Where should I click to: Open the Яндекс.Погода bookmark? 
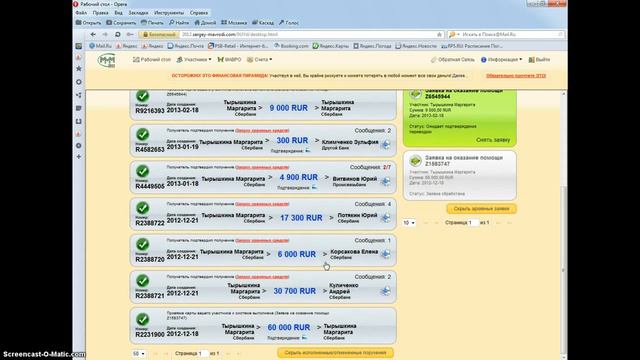(372, 46)
